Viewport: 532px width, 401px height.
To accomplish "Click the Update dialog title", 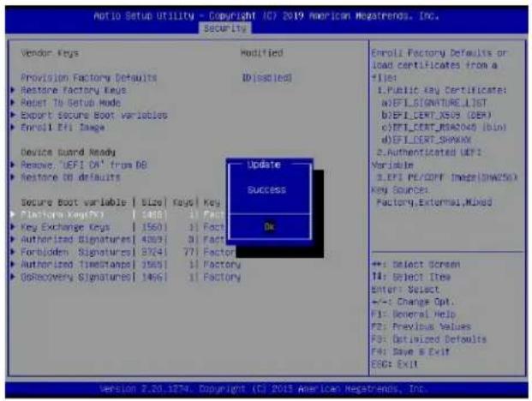I will 264,165.
